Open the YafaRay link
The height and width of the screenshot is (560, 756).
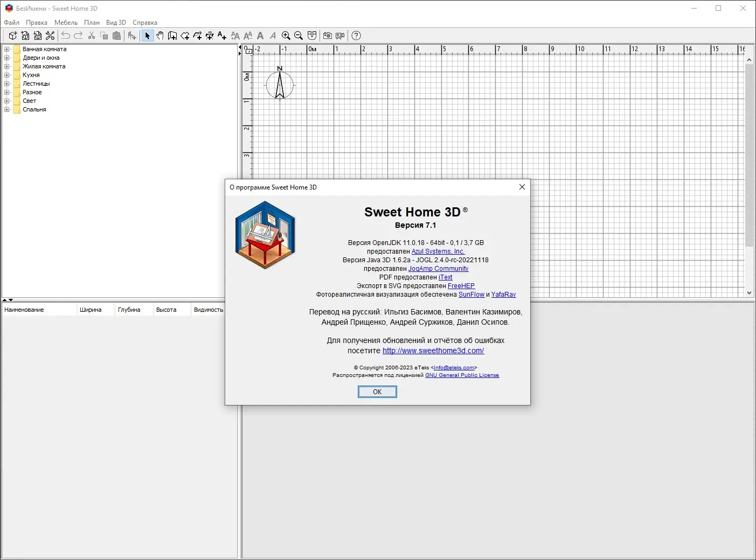[504, 295]
